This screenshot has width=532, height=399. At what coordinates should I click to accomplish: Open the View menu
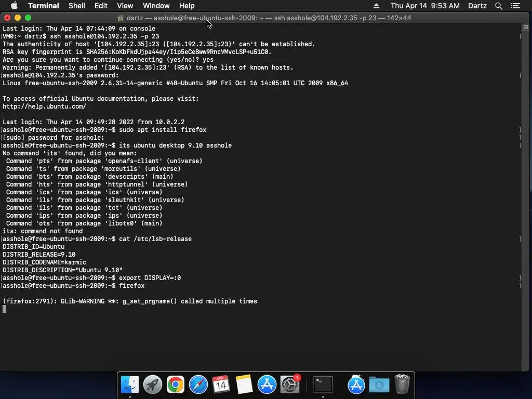[125, 6]
